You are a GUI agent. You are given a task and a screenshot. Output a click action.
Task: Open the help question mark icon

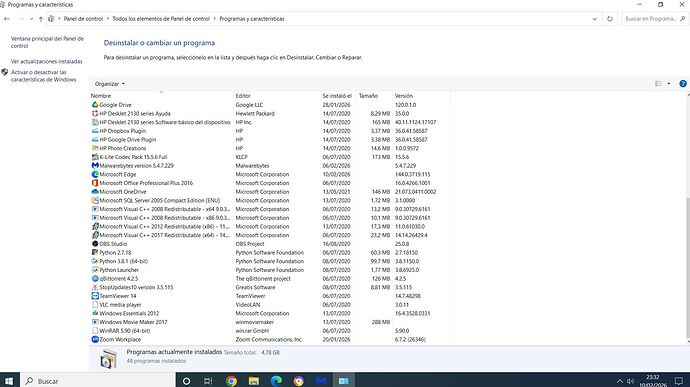pyautogui.click(x=683, y=84)
